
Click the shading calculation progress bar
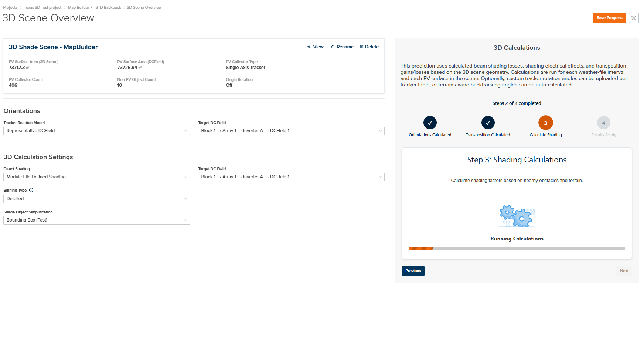click(517, 249)
